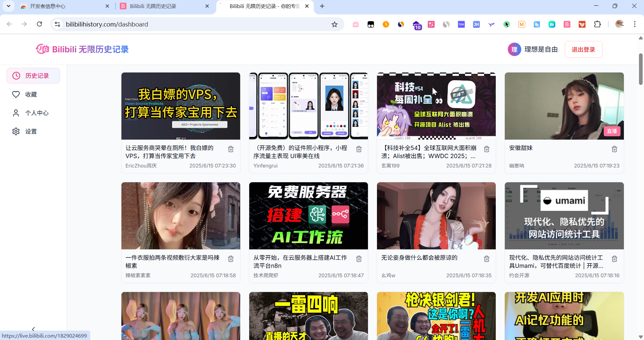Delete the 我白嫖的VPS history entry

pos(231,149)
